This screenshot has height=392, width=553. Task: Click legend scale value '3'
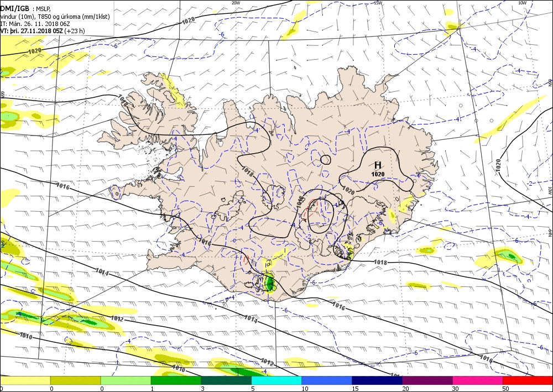coord(202,389)
